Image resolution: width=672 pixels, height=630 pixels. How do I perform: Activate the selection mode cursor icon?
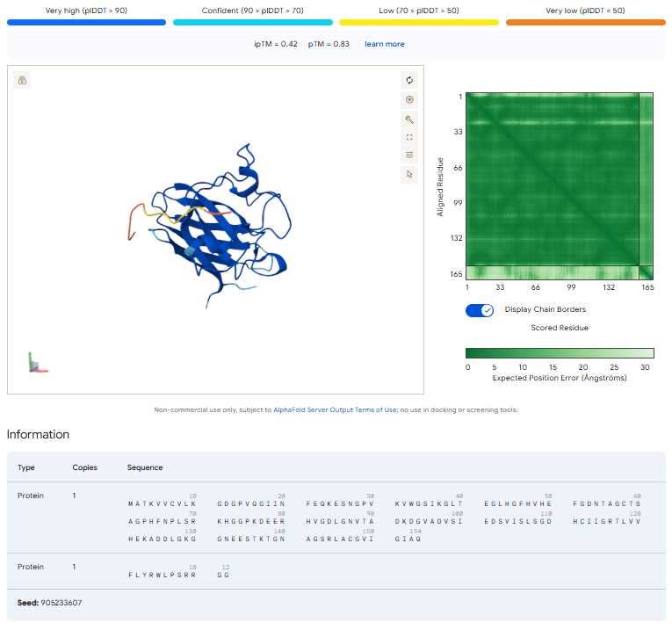click(x=409, y=175)
